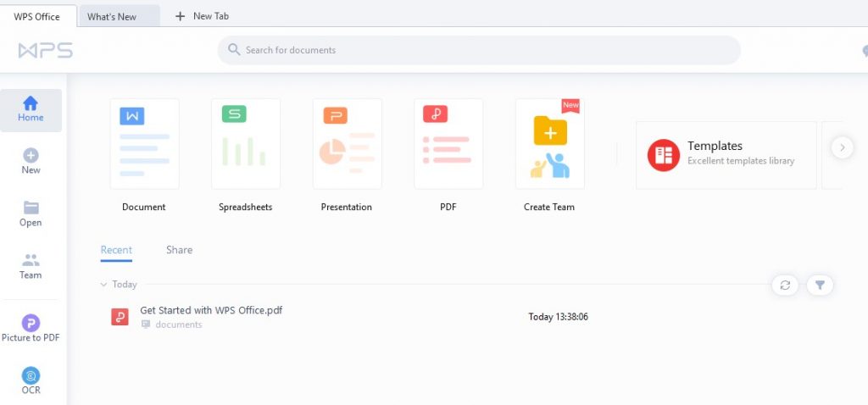Open the Team sidebar section
This screenshot has width=868, height=405.
[31, 267]
